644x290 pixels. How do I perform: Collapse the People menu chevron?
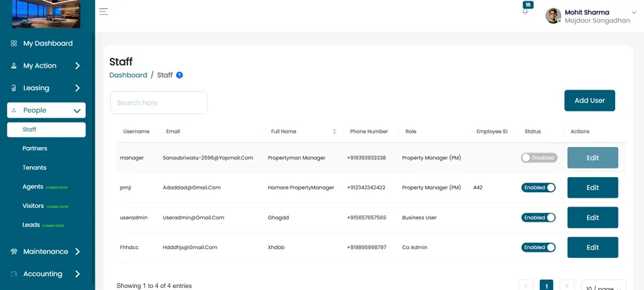(77, 110)
